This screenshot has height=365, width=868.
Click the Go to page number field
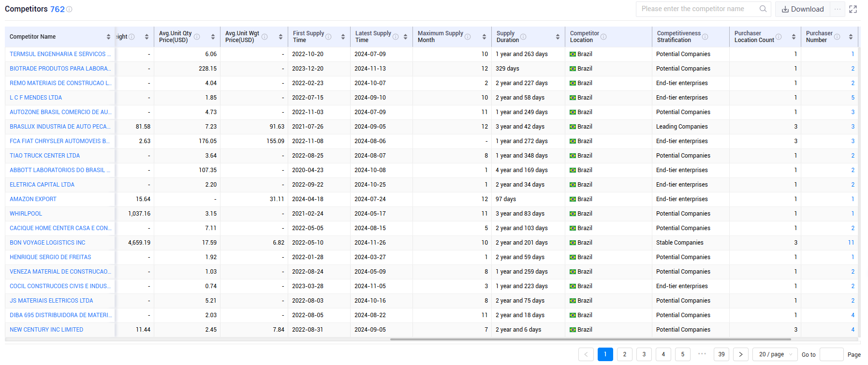[x=832, y=354]
